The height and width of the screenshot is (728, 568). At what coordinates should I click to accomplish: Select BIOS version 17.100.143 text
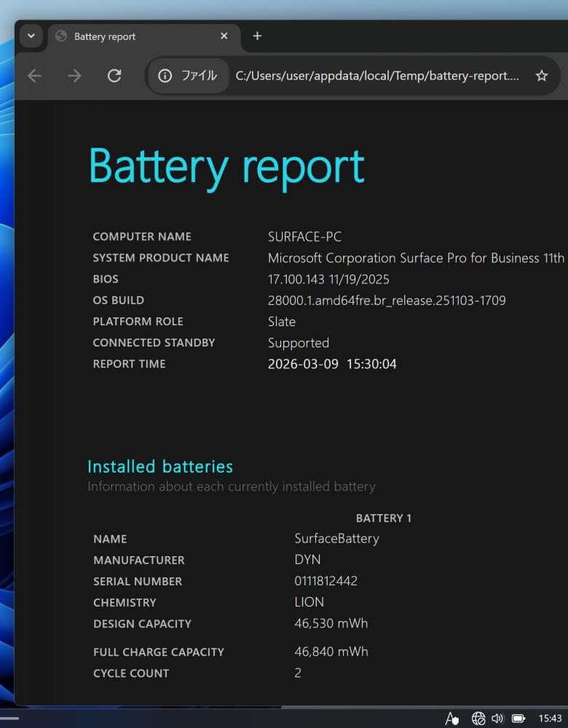tap(328, 279)
